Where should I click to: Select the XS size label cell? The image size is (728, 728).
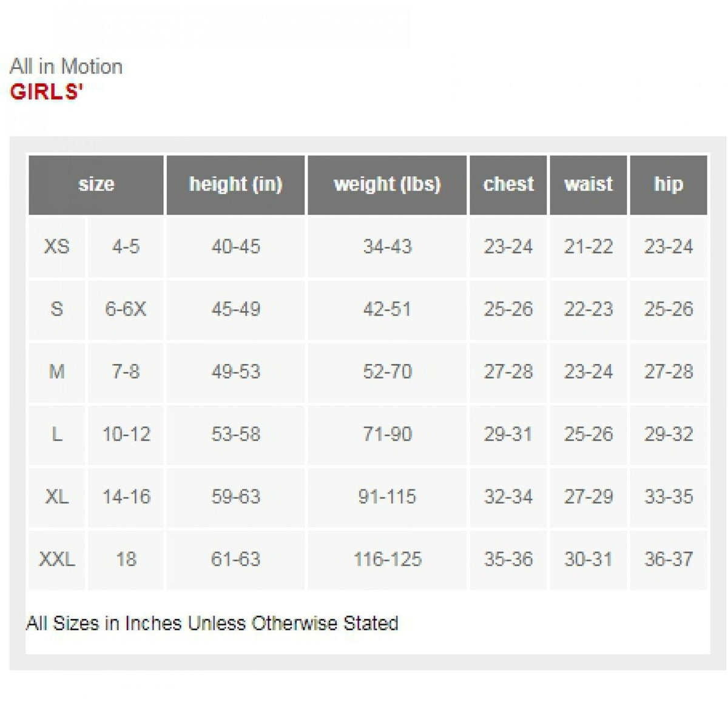tap(57, 247)
